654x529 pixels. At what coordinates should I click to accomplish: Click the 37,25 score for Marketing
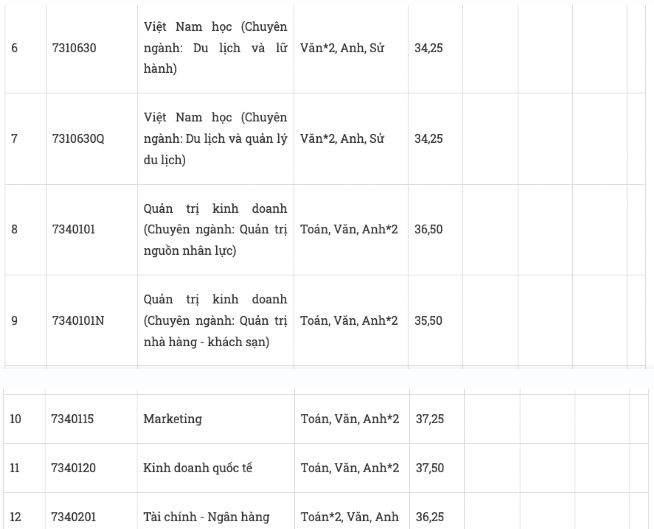coord(428,419)
